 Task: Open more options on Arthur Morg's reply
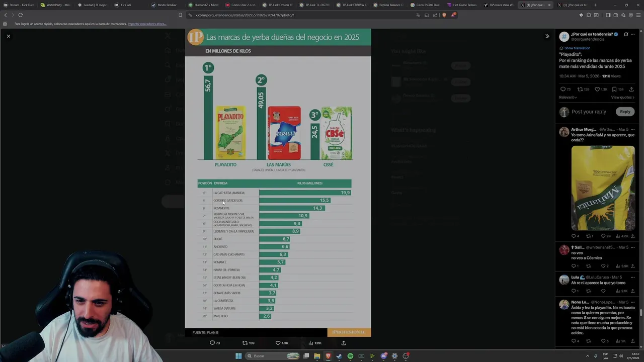coord(633,129)
